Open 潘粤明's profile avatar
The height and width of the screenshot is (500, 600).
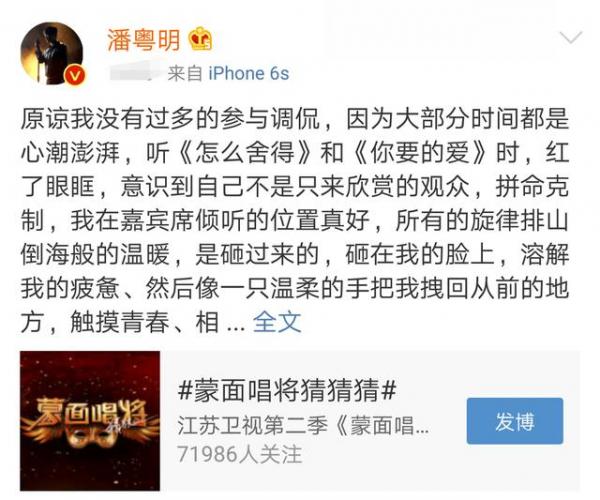pos(52,54)
